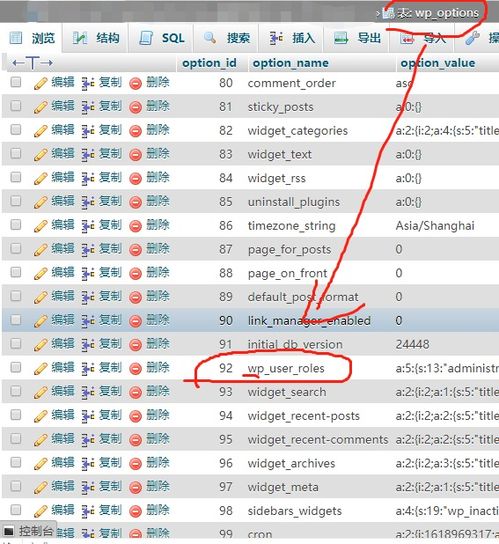The width and height of the screenshot is (499, 544).
Task: Click the Insert tab icon
Action: (x=276, y=38)
